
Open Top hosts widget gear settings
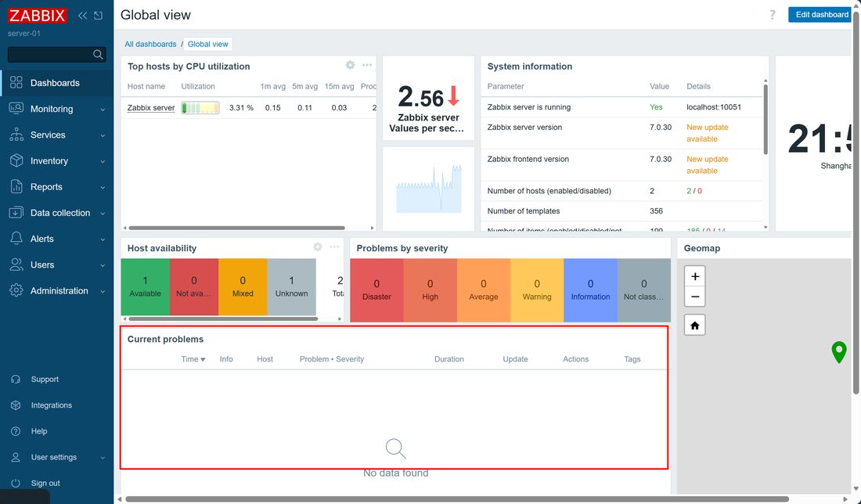[350, 65]
